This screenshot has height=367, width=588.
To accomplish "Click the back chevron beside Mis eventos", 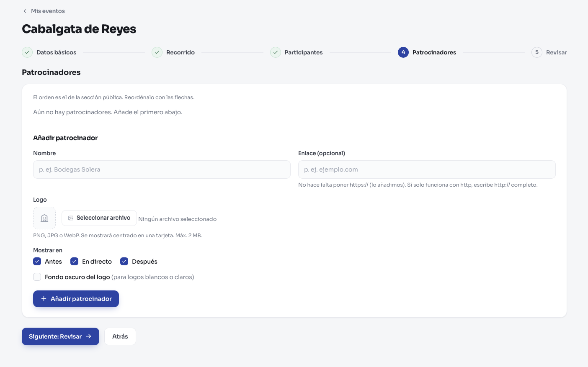I will [x=25, y=11].
